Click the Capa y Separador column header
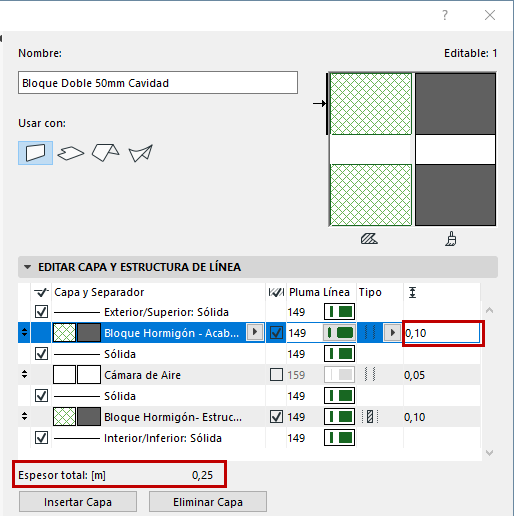This screenshot has width=514, height=516. [99, 292]
